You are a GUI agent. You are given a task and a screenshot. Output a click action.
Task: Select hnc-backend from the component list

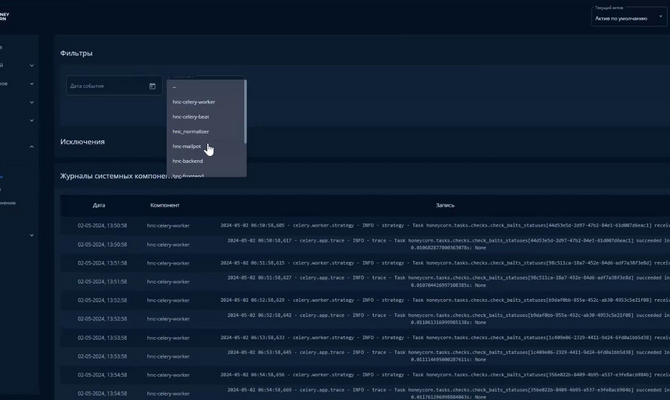206,161
